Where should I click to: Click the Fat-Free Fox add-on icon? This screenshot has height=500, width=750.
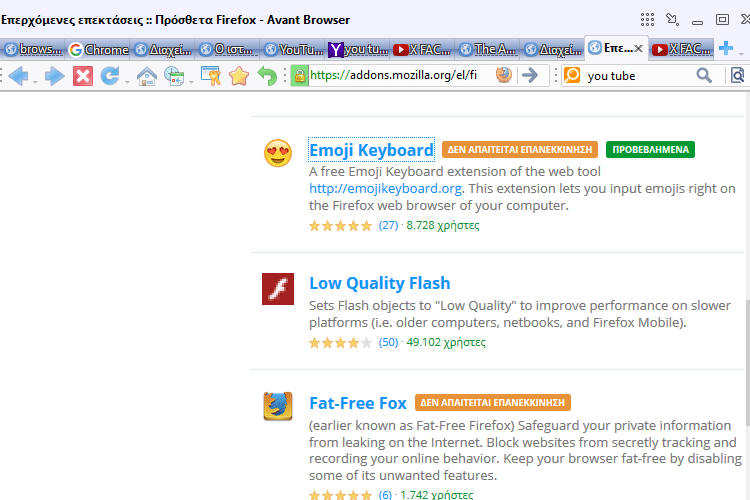click(278, 406)
